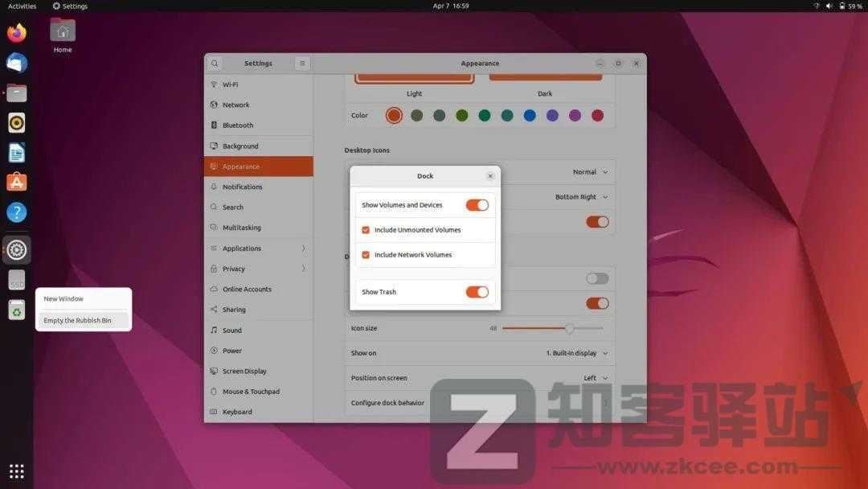868x489 pixels.
Task: Switch to Background settings in sidebar
Action: point(240,146)
